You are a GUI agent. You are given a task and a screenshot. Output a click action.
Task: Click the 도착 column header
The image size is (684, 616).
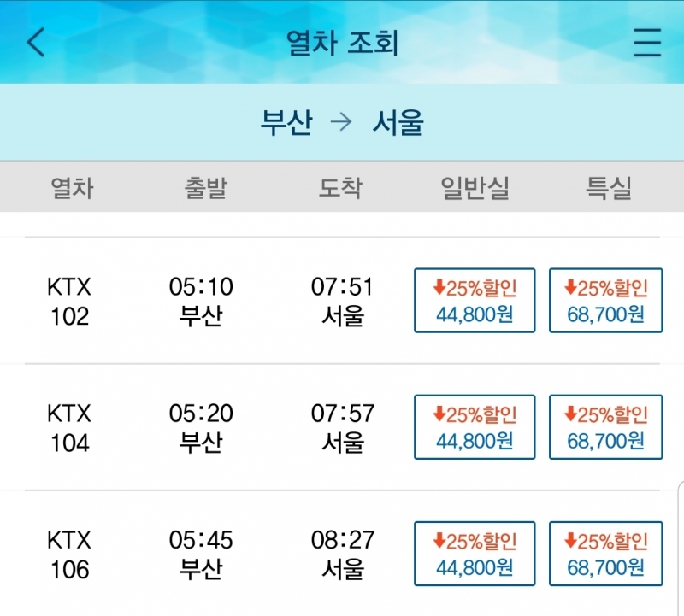coord(340,188)
